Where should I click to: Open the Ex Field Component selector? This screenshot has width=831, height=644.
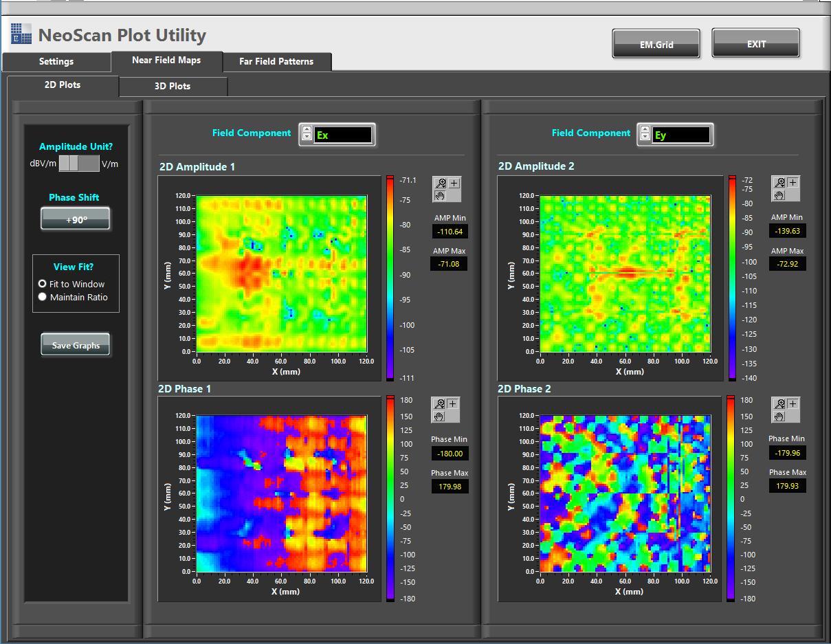pos(343,135)
